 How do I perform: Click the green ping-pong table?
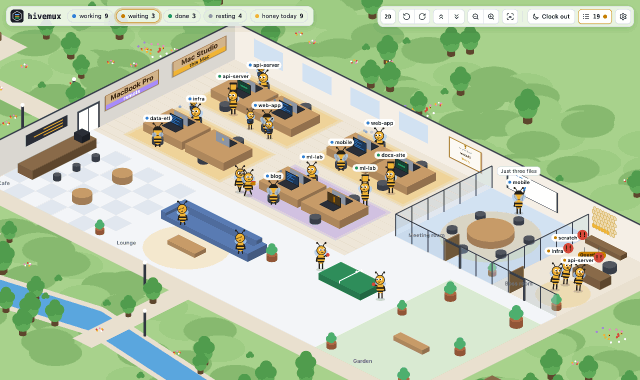pos(348,280)
